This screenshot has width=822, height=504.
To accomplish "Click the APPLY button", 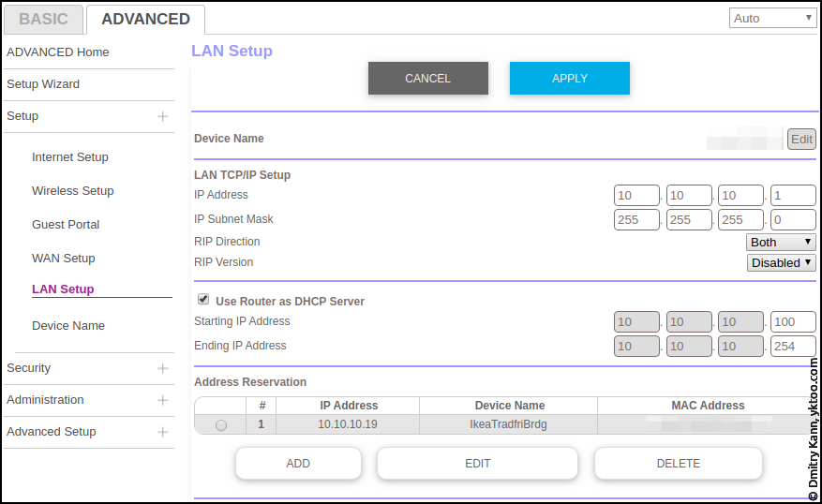I will [570, 79].
